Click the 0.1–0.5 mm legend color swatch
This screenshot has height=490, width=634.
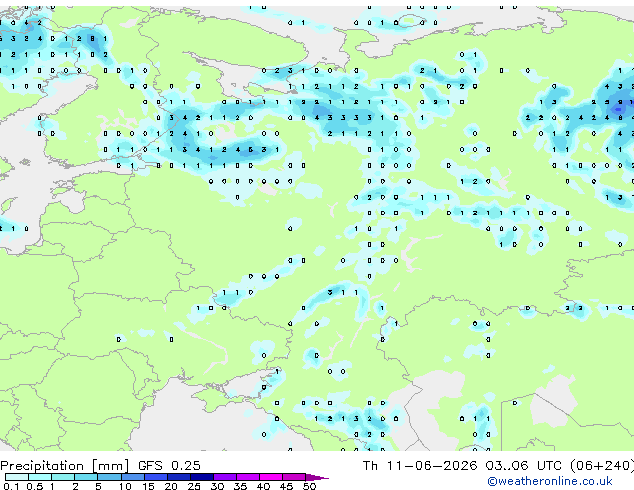click(17, 477)
